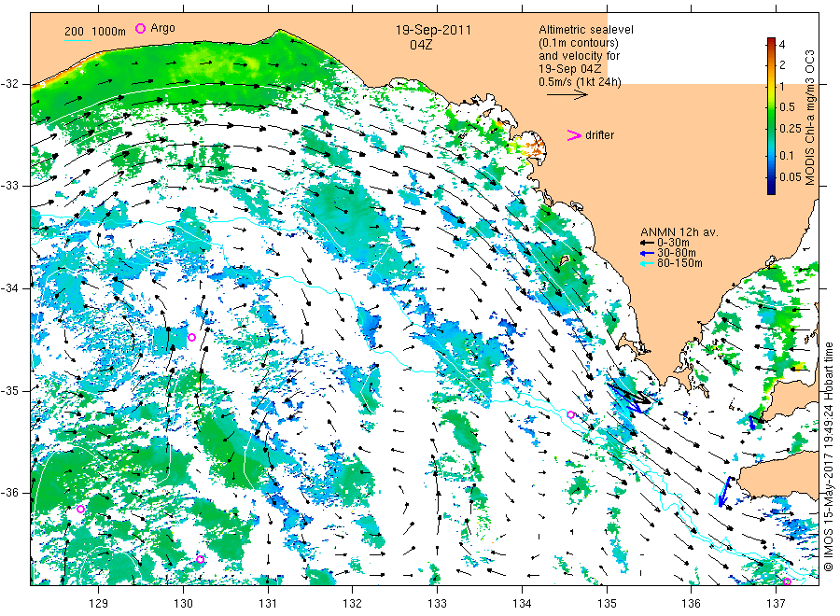Click the island landmass near 136.5E 35.9S

coord(779,475)
